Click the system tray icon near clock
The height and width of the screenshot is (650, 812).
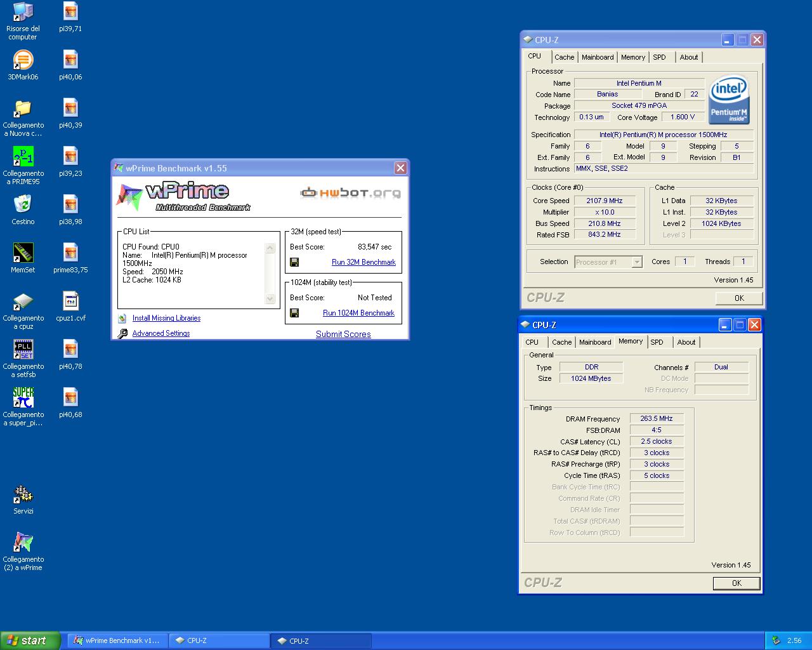click(x=776, y=640)
